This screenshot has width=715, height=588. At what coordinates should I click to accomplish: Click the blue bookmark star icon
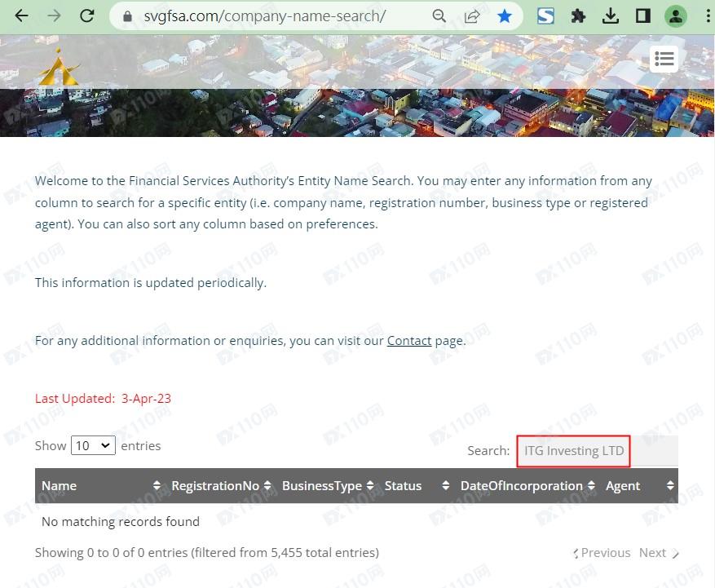pos(505,15)
